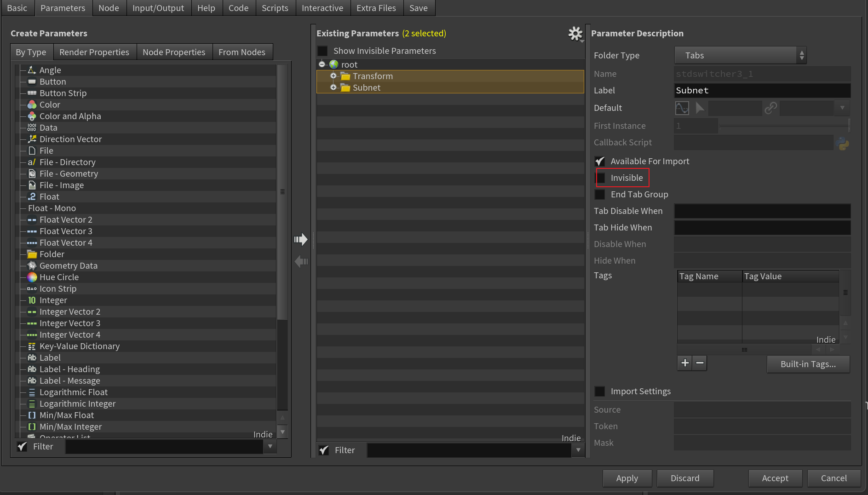Choose the Integer parameter icon
This screenshot has width=868, height=495.
32,300
